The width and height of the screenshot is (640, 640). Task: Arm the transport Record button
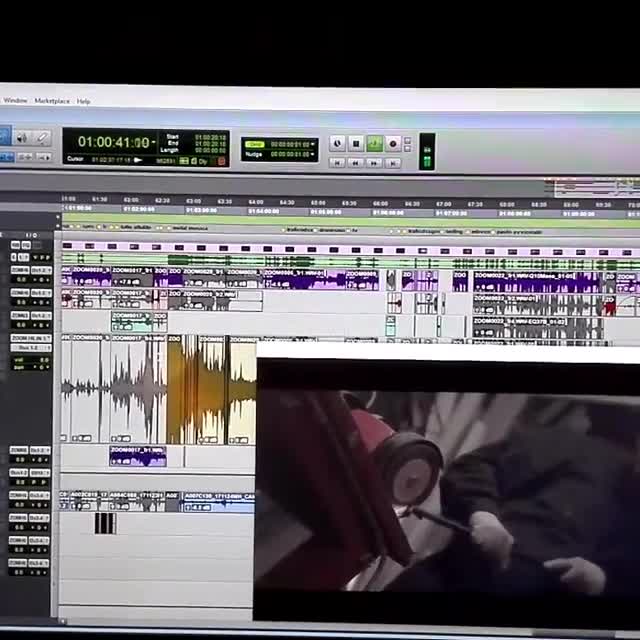coord(393,144)
